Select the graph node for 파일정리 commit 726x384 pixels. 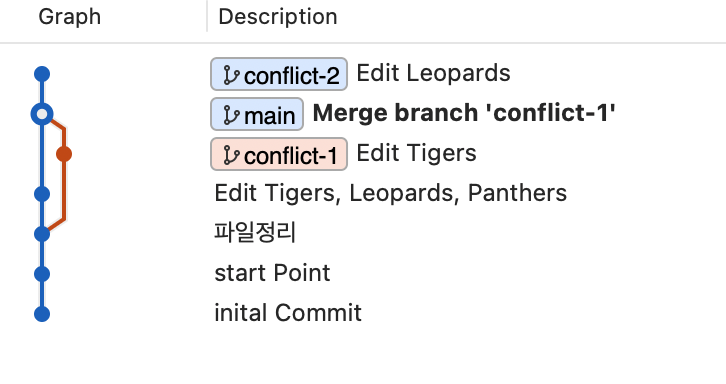pos(42,234)
